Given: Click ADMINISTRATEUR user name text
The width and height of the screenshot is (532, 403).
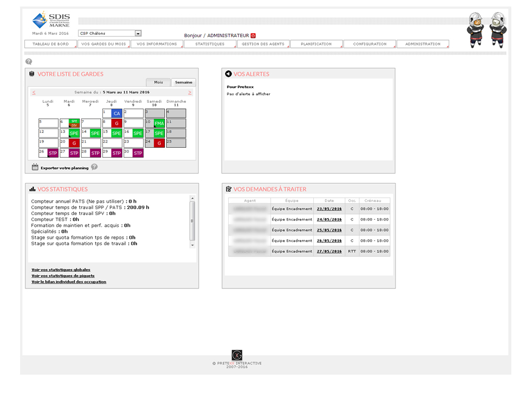Looking at the screenshot, I should [228, 35].
